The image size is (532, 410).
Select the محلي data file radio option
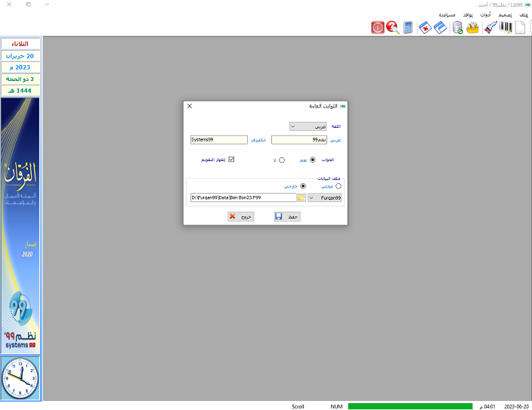(x=339, y=185)
